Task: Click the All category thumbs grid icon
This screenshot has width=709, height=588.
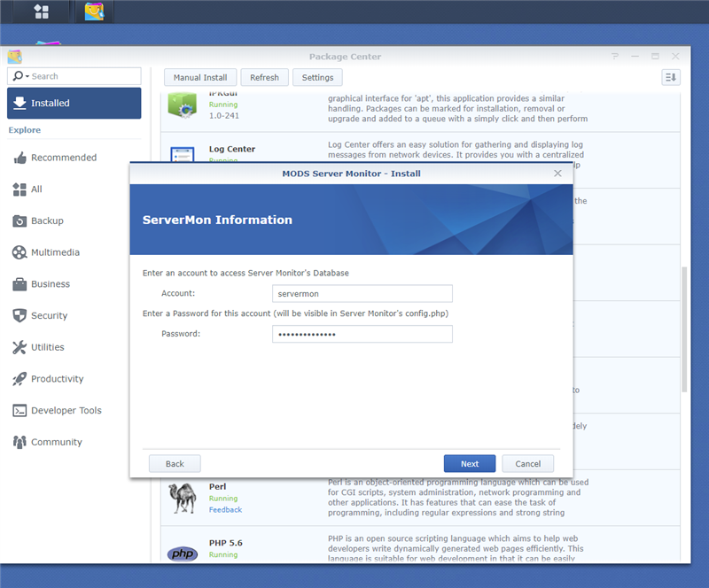Action: (x=19, y=190)
